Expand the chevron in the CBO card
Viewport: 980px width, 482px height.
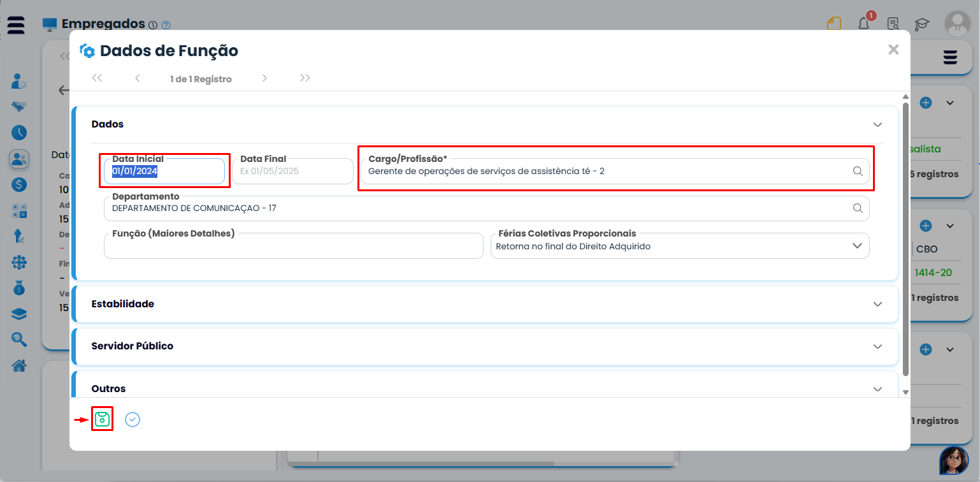950,226
